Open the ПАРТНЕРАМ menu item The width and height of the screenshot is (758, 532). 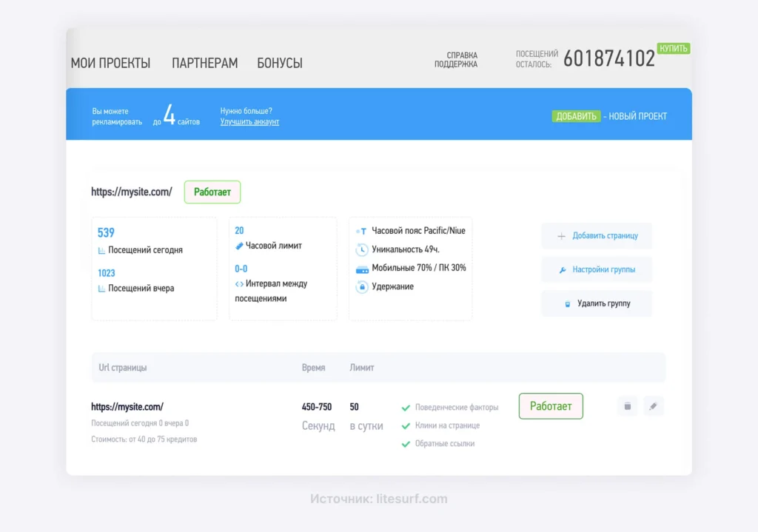coord(204,63)
